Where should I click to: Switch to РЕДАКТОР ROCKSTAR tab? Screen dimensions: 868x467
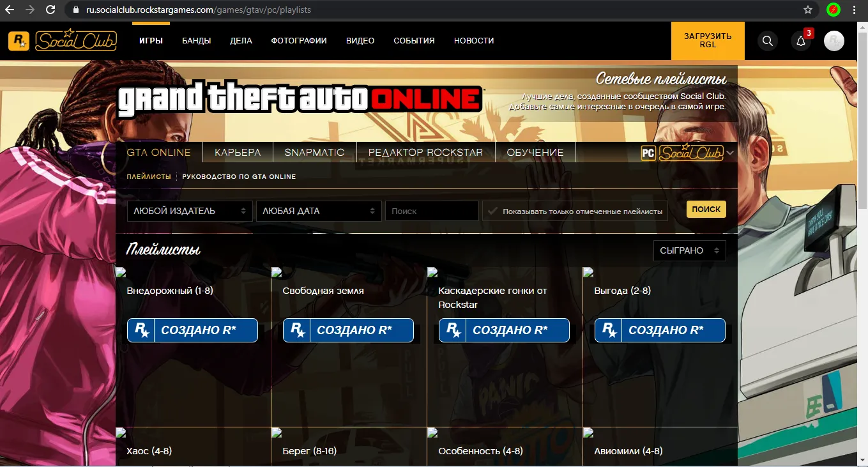click(x=425, y=153)
